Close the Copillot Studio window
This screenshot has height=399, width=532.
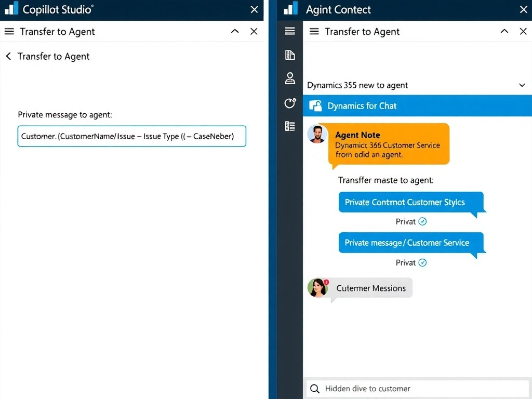point(254,9)
